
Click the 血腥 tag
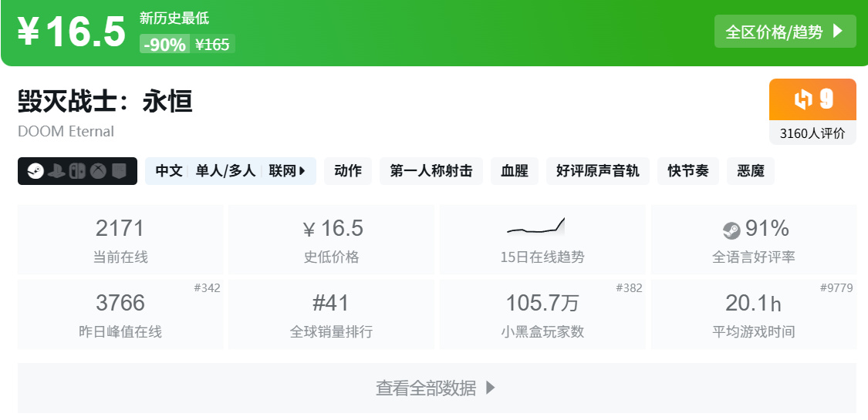(515, 171)
